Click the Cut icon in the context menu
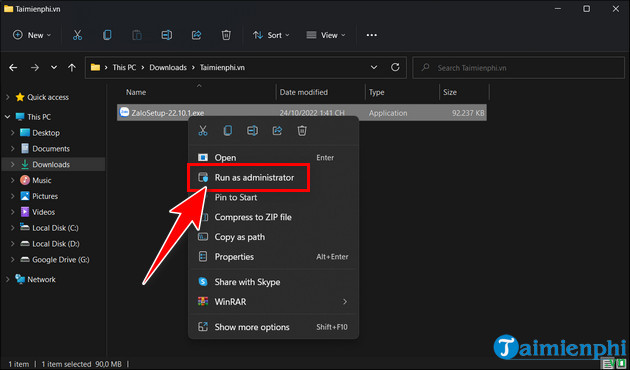The height and width of the screenshot is (370, 630). click(203, 131)
